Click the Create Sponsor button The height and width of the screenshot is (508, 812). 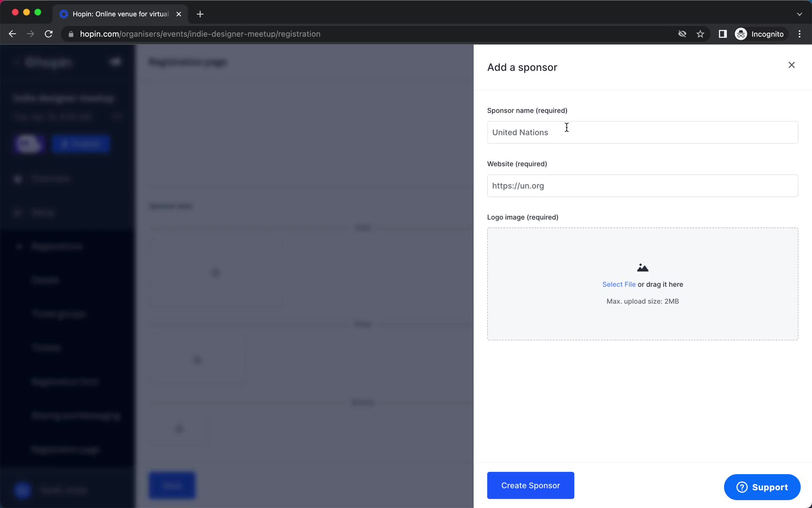tap(530, 486)
